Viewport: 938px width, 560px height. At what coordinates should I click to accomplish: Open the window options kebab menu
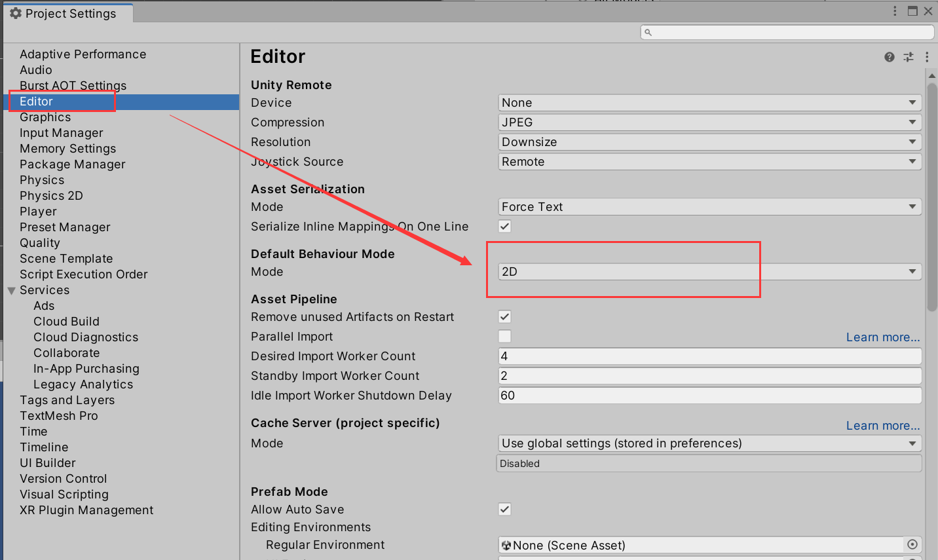(895, 11)
